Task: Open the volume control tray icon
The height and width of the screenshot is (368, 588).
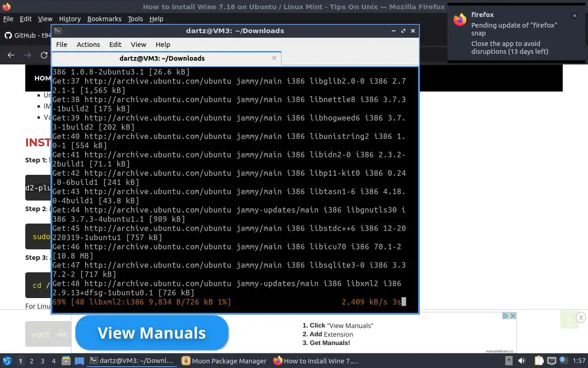Action: pos(523,361)
